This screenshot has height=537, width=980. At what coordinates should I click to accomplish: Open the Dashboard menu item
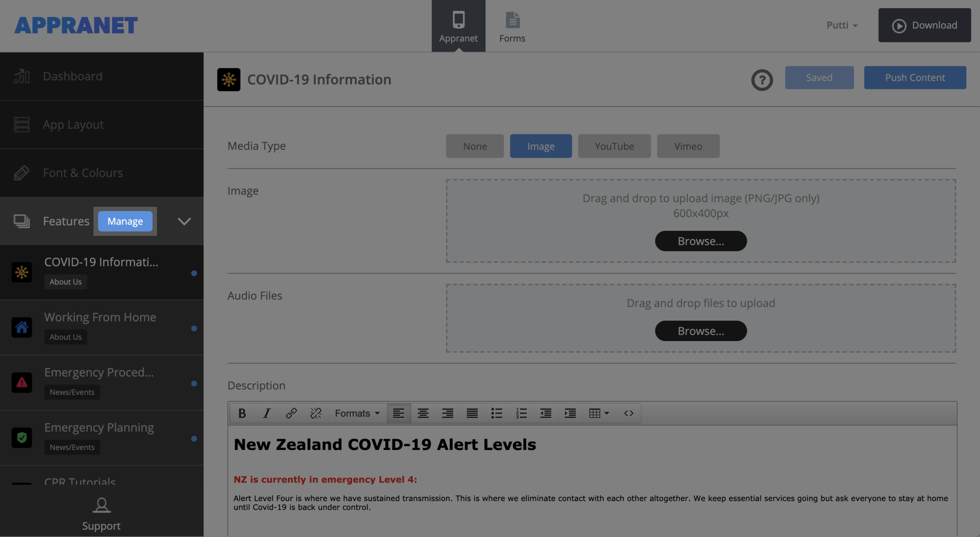pos(102,76)
